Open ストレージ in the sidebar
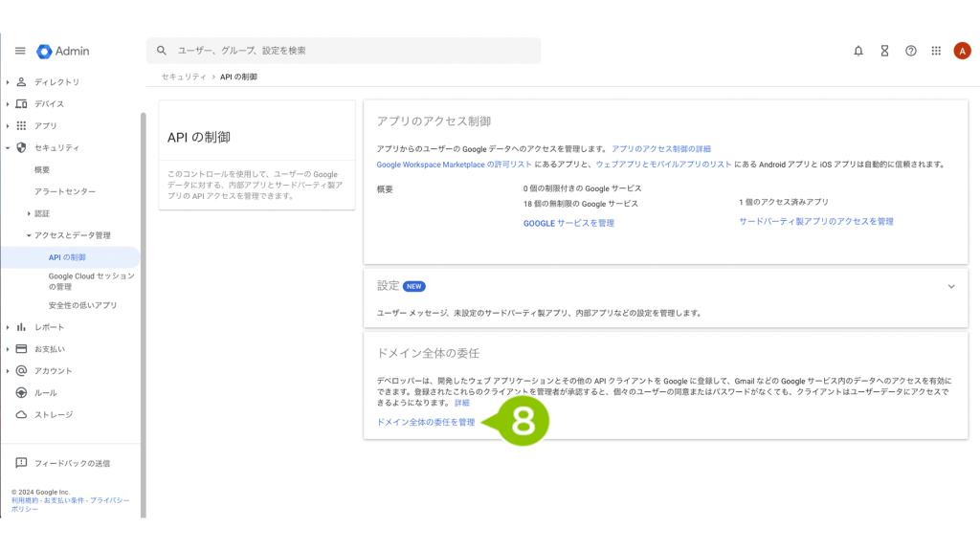This screenshot has width=980, height=551. click(x=54, y=415)
